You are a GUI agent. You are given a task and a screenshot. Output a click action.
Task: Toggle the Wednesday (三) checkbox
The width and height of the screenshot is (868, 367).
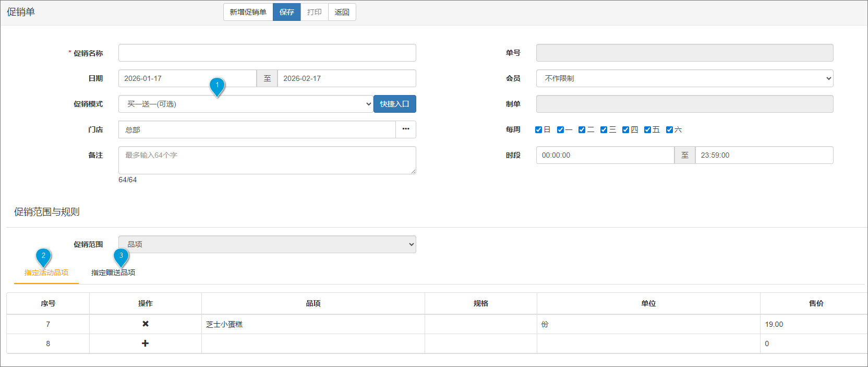coord(604,130)
